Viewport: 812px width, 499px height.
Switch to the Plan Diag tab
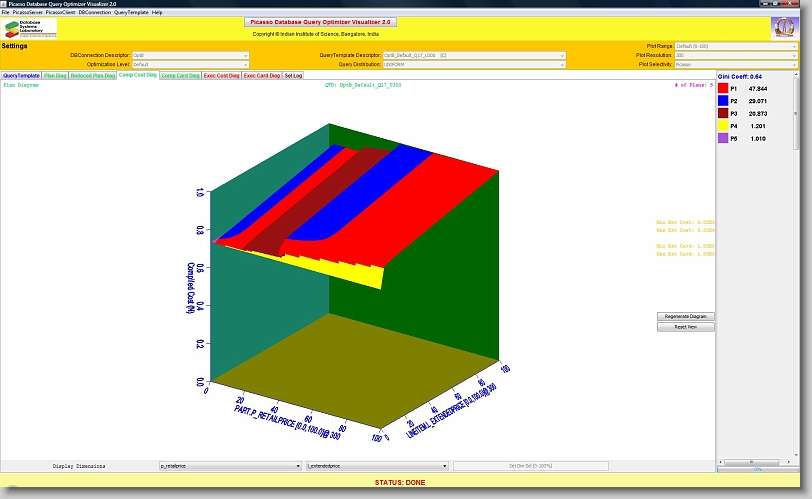(x=55, y=75)
